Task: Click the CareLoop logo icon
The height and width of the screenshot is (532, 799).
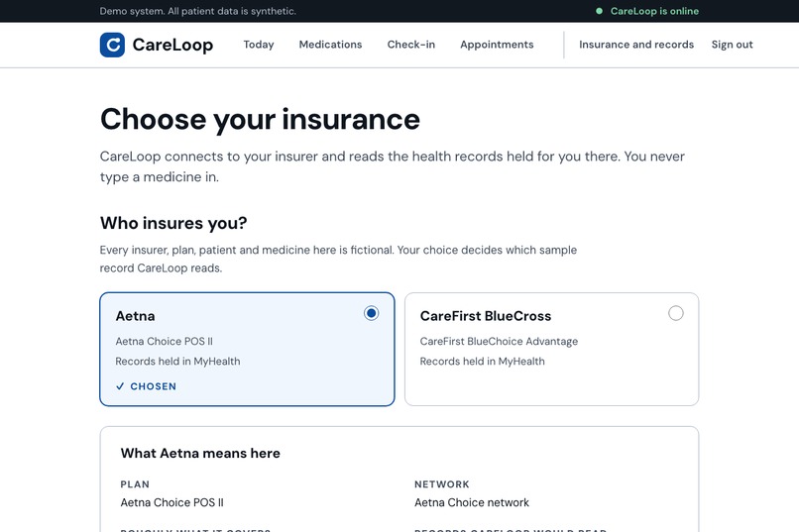Action: click(x=112, y=45)
